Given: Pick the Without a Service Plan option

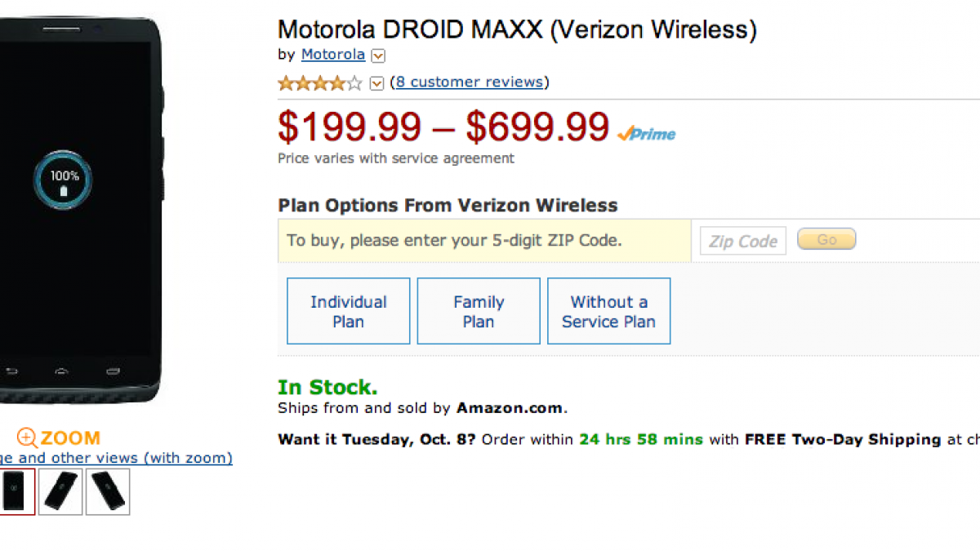Looking at the screenshot, I should tap(608, 311).
